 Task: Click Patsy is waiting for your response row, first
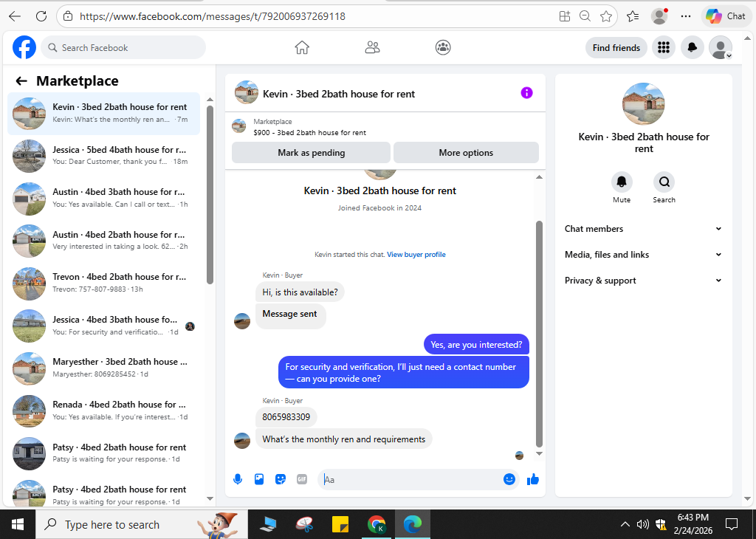click(103, 453)
